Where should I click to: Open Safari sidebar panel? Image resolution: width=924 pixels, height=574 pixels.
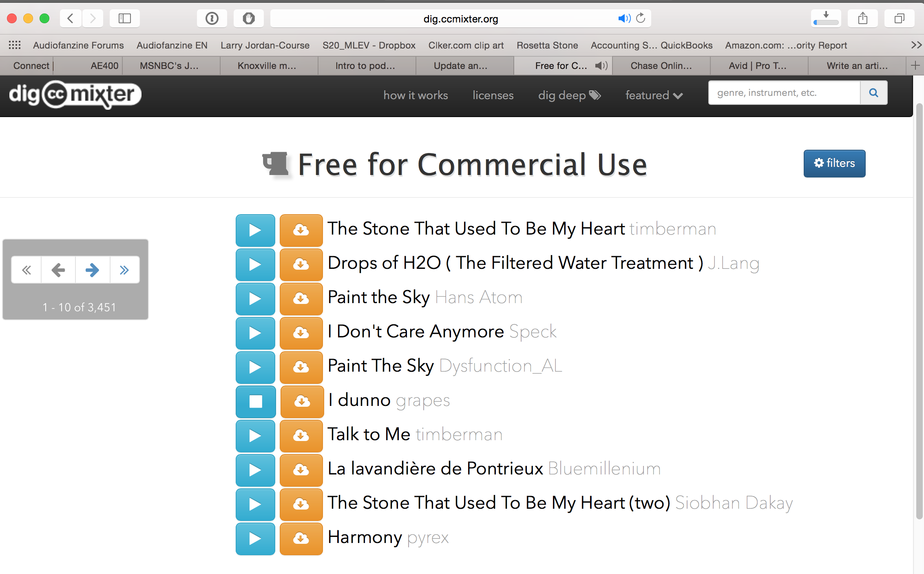click(124, 18)
